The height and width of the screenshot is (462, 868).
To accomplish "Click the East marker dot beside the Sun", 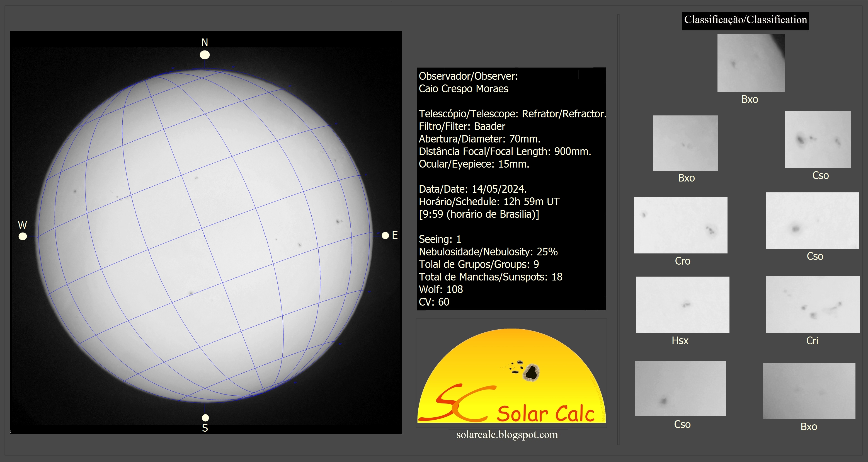I will pyautogui.click(x=385, y=235).
